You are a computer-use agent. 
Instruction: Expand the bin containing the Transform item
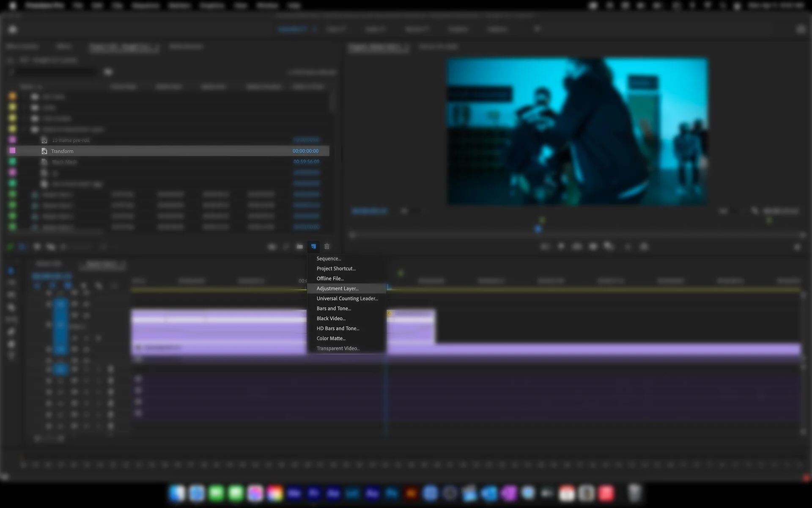tap(28, 130)
